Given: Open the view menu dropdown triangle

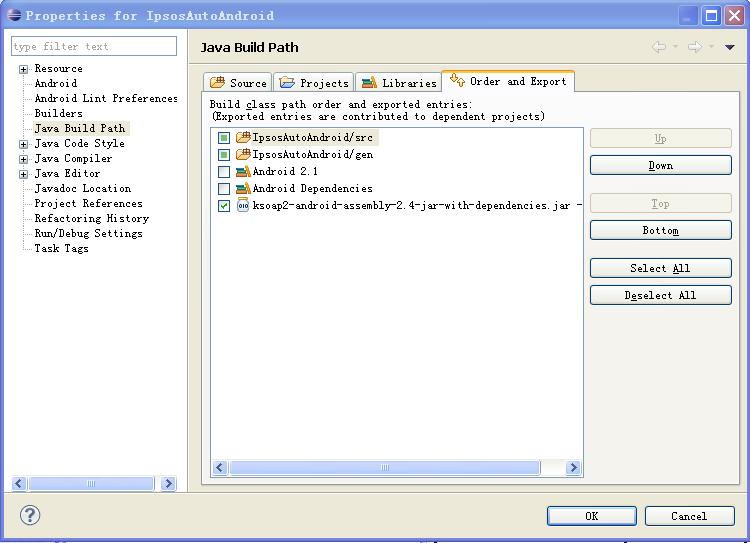Looking at the screenshot, I should click(729, 47).
